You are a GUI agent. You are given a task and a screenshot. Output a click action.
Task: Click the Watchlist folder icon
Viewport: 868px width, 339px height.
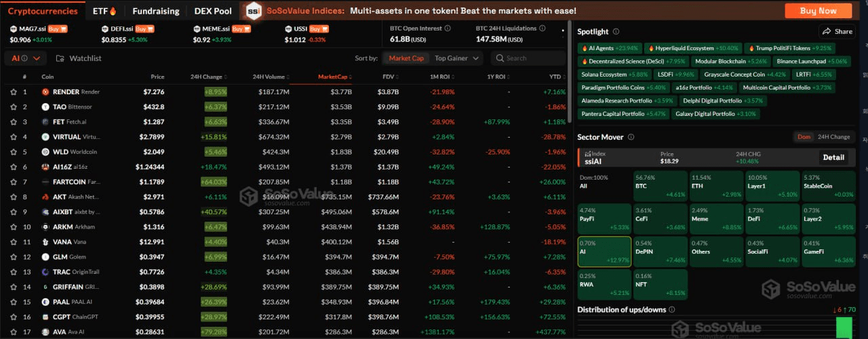pyautogui.click(x=60, y=58)
